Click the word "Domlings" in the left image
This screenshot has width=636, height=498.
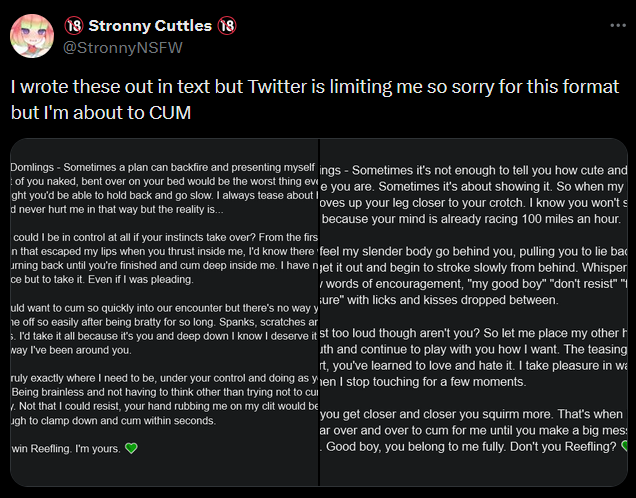32,164
